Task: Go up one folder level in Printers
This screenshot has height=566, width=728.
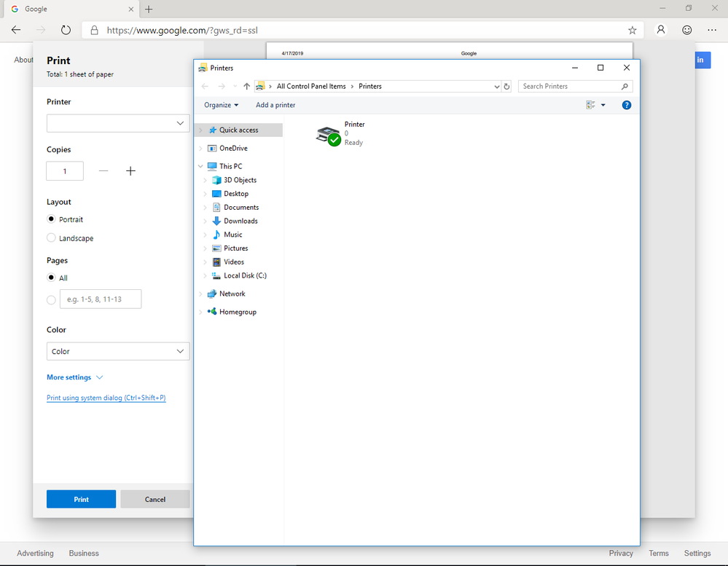Action: [246, 86]
